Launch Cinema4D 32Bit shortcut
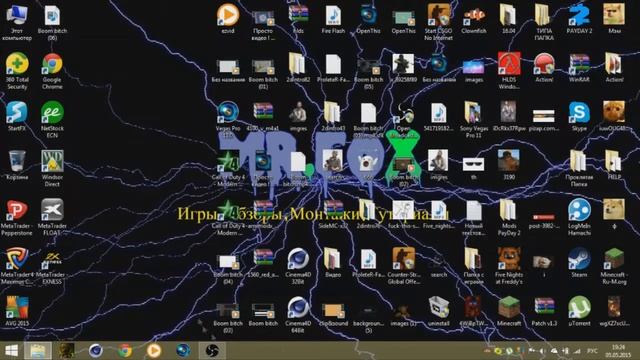Viewport: 640px width, 360px height. [x=298, y=266]
